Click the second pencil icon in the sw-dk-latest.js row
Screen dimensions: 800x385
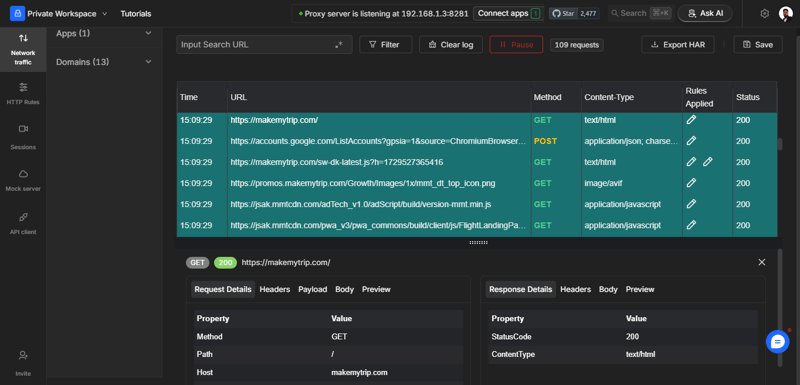click(x=708, y=162)
